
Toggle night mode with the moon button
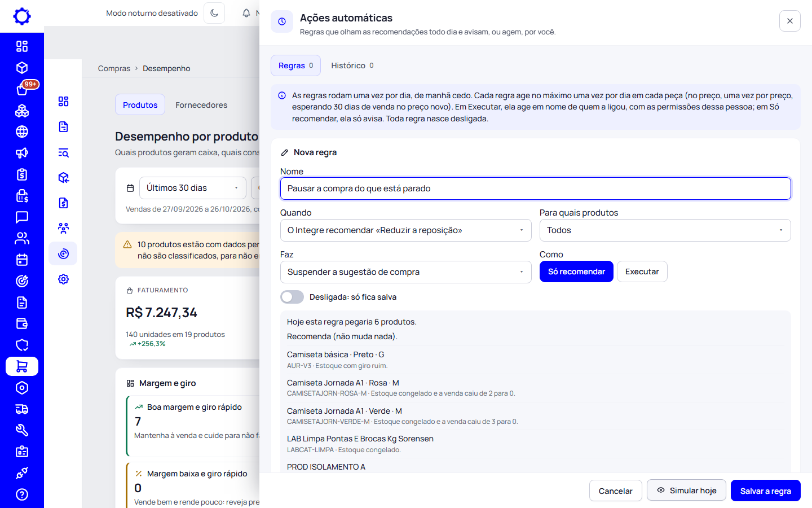point(214,13)
